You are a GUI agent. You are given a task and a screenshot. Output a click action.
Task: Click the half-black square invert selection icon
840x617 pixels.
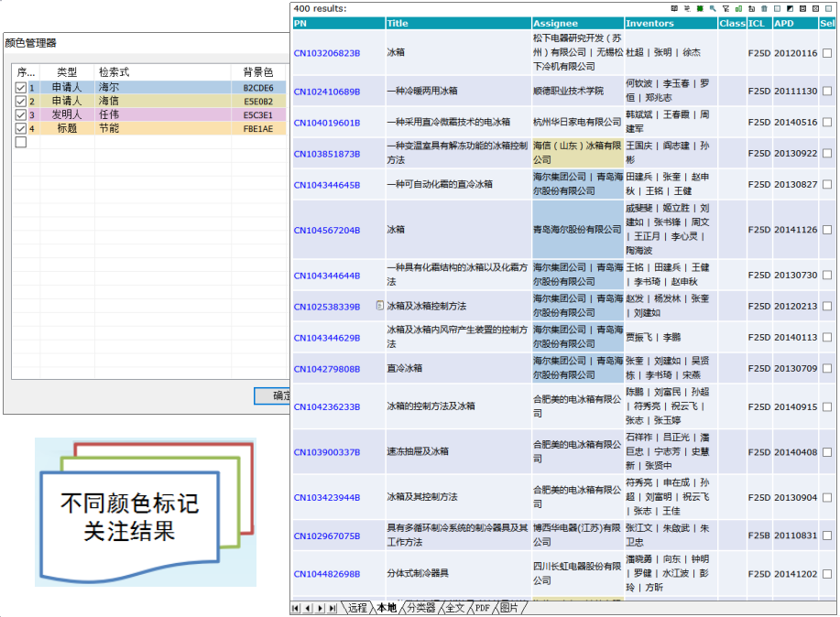(x=790, y=8)
